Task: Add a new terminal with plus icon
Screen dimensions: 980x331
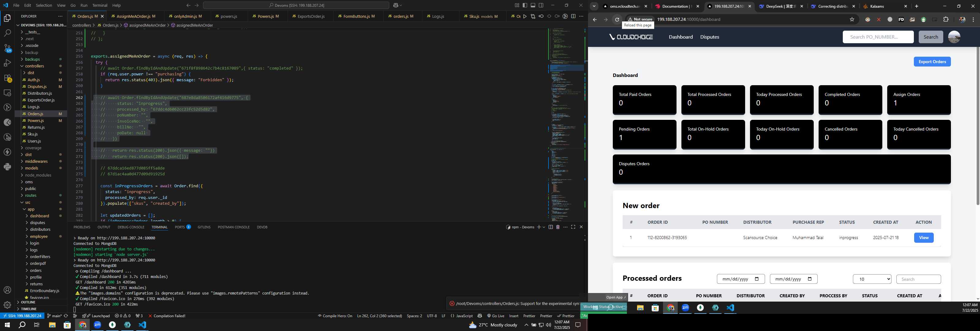Action: coord(539,227)
